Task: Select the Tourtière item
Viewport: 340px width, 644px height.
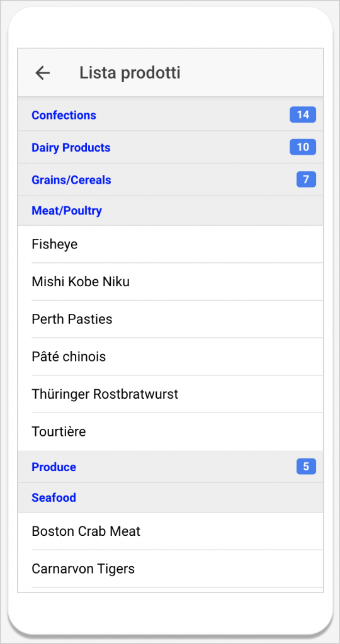Action: tap(170, 431)
